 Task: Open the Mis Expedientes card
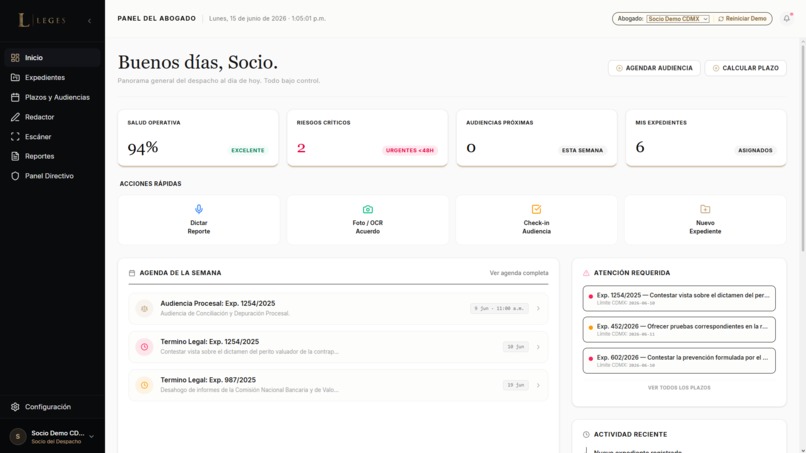tap(706, 138)
